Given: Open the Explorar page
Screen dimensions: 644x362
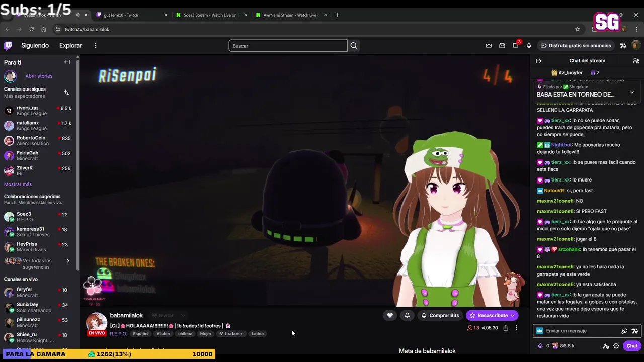Looking at the screenshot, I should 70,46.
